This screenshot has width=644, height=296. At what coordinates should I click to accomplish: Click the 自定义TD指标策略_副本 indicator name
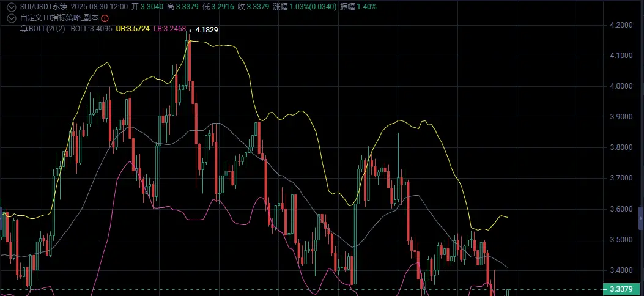click(59, 18)
